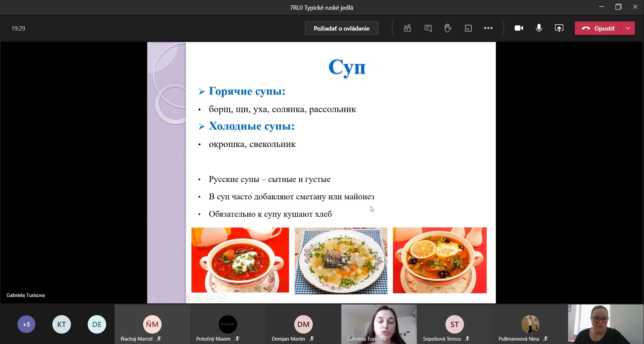
Task: Toggle the camera on or off
Action: coord(519,28)
